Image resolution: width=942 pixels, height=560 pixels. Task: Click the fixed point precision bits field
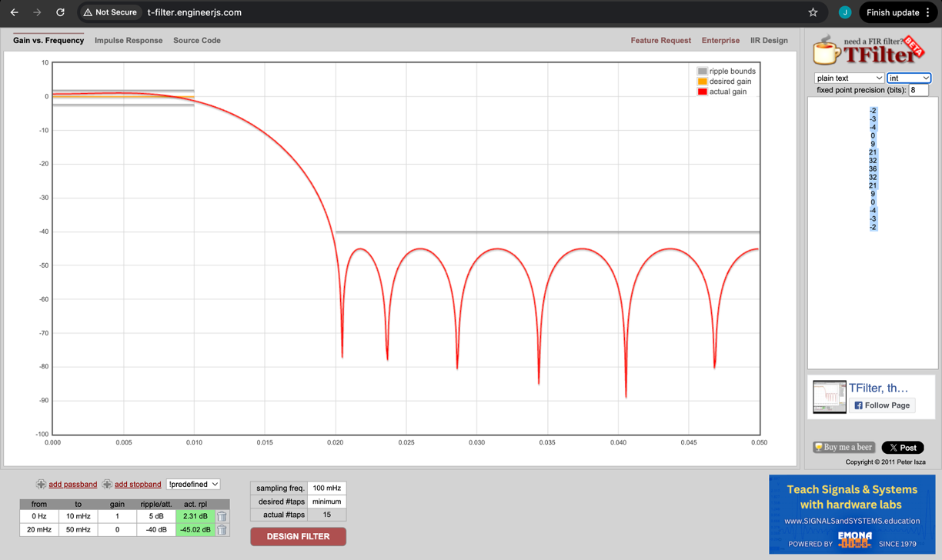click(x=918, y=90)
